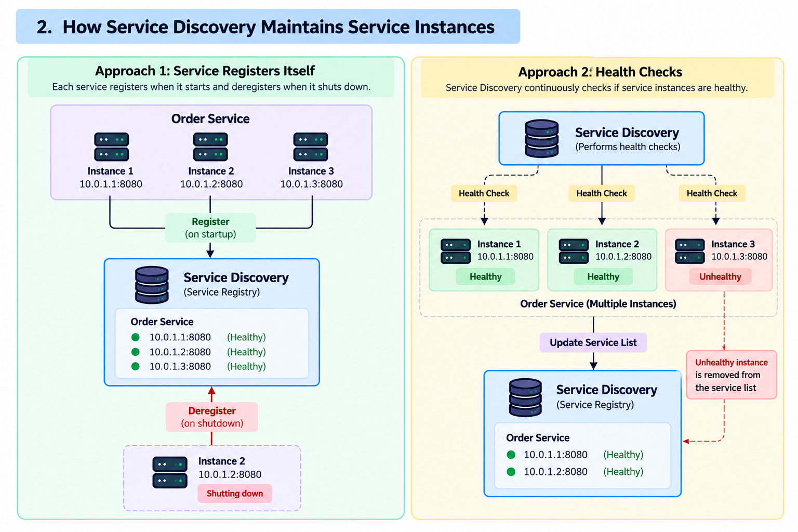Viewport: 798px width, 532px height.
Task: Click the green dot beside 10.0.1.3:8080
Action: [x=136, y=366]
